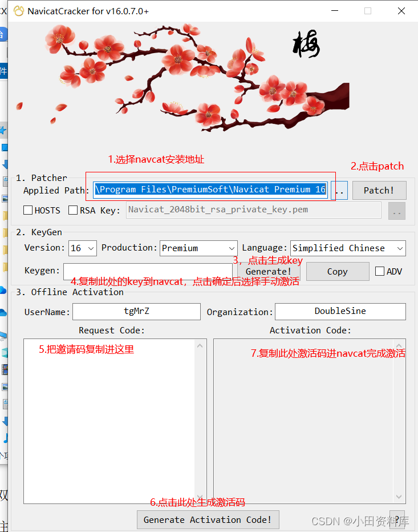Click the NavicatCracker title bar app icon

pyautogui.click(x=19, y=11)
